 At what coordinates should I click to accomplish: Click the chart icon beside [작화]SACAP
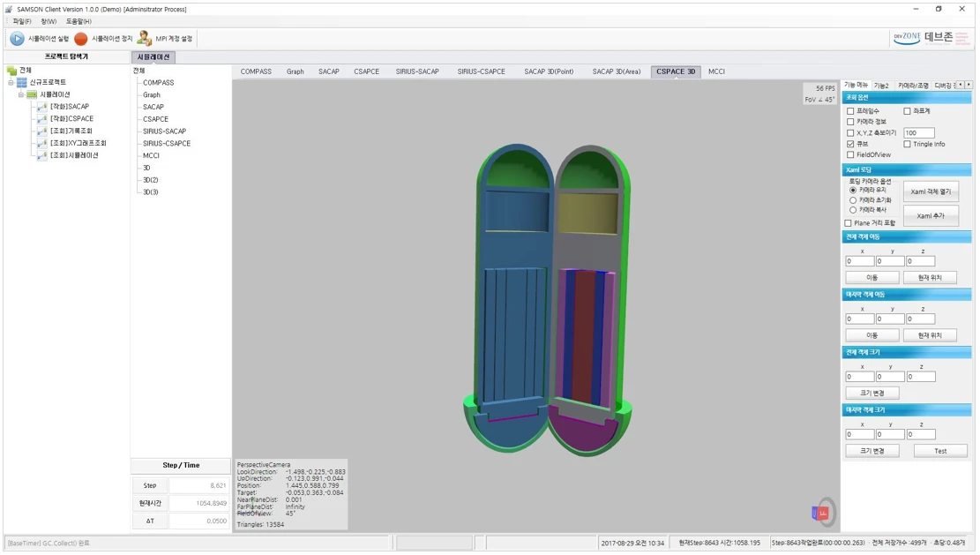[x=41, y=107]
